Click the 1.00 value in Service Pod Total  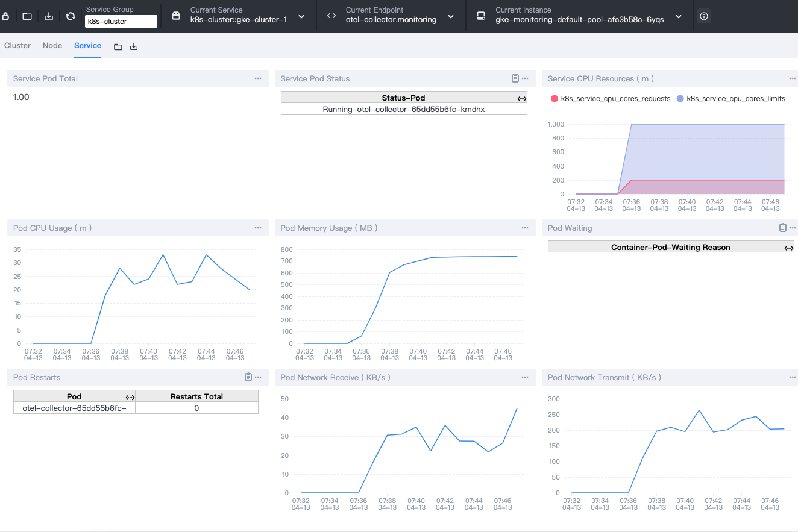point(21,97)
